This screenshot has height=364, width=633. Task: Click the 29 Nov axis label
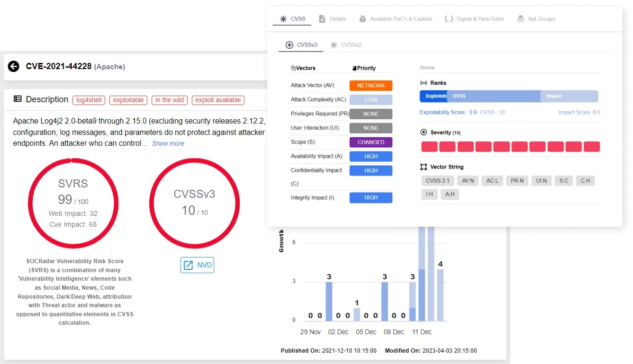[x=311, y=332]
